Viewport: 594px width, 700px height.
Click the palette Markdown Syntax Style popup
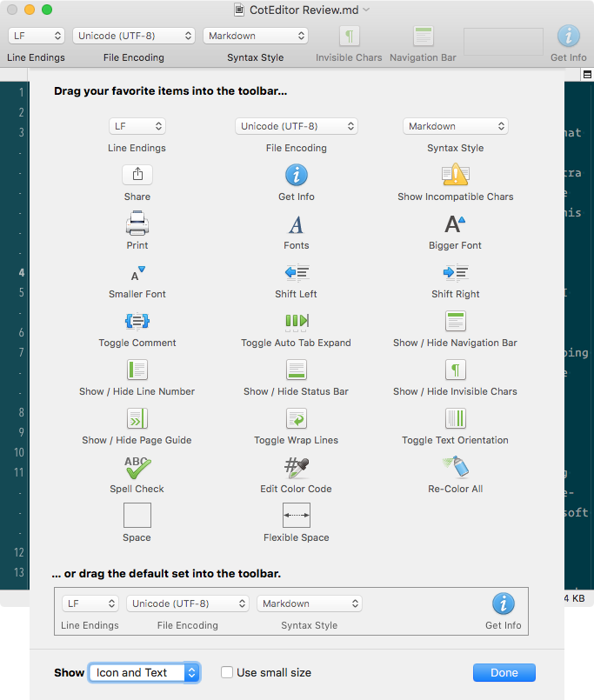click(x=456, y=126)
